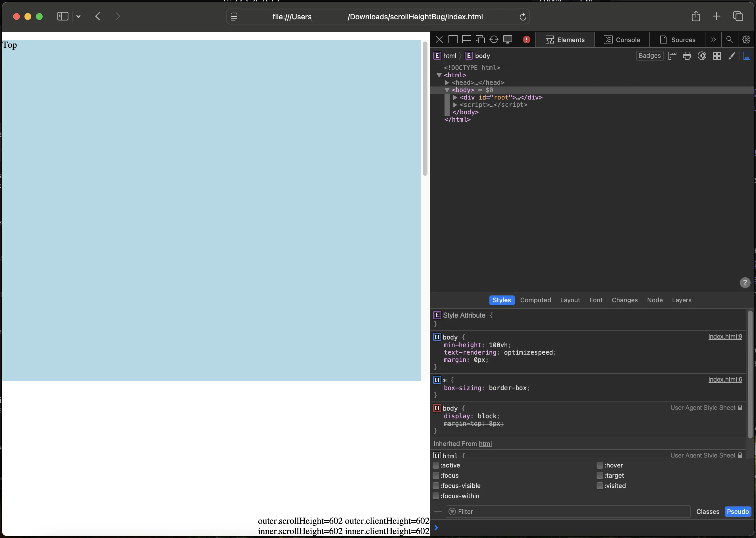Expand the div id="root" node

(455, 98)
